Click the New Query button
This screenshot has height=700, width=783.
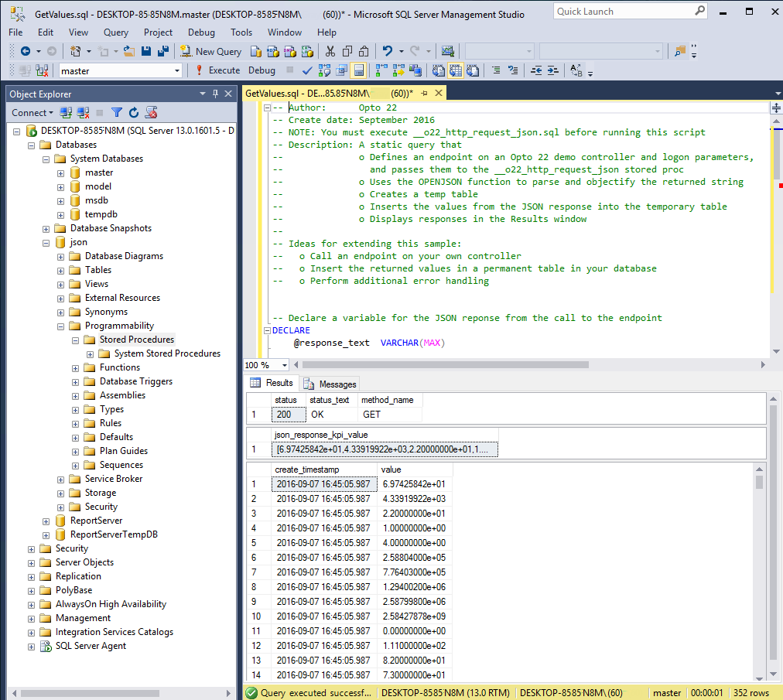211,51
